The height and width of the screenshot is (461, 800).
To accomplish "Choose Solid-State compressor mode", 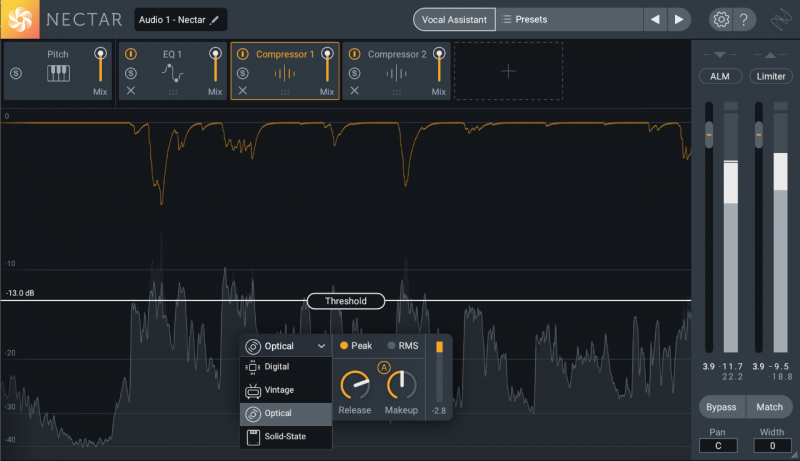I will point(286,437).
